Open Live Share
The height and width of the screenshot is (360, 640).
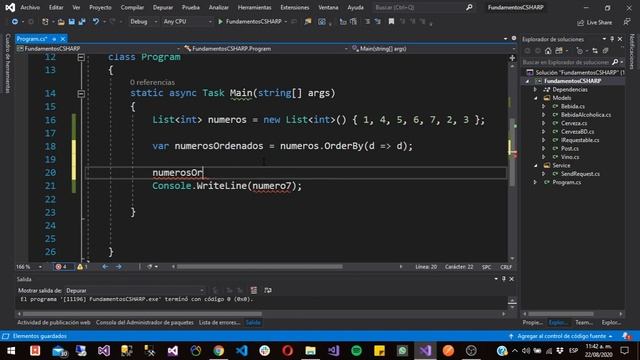pos(594,22)
